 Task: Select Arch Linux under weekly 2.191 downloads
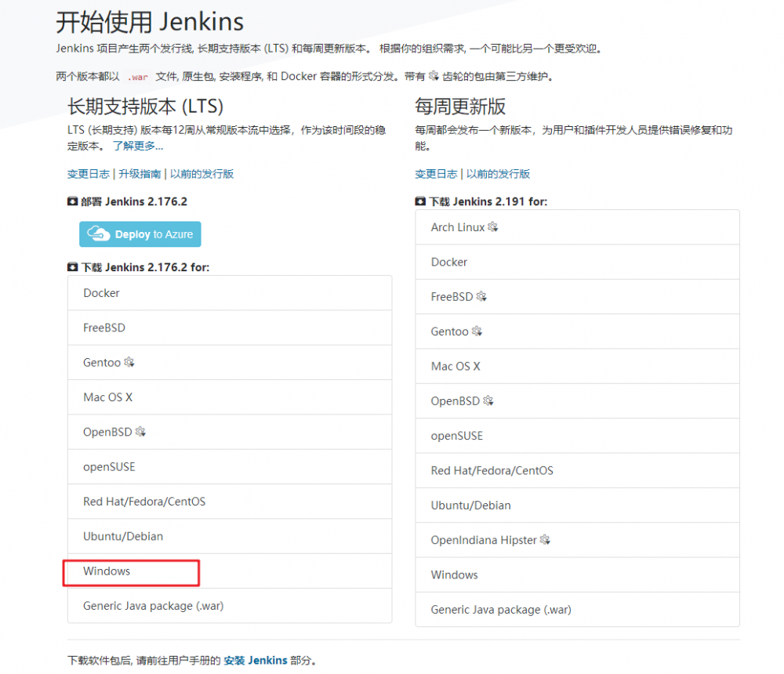tap(577, 227)
